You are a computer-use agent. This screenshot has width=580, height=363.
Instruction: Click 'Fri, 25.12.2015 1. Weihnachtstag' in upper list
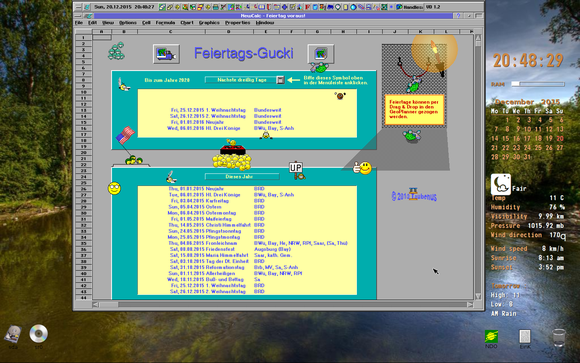coord(208,110)
